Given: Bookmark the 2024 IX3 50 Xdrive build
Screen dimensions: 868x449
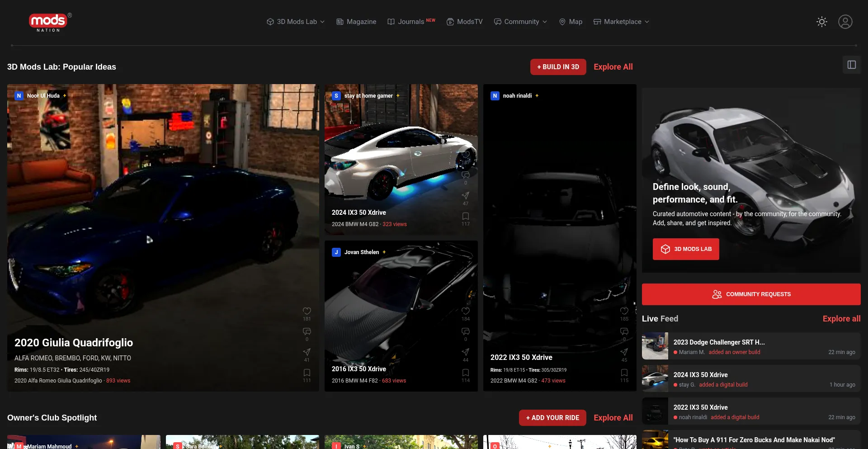Looking at the screenshot, I should click(x=466, y=216).
